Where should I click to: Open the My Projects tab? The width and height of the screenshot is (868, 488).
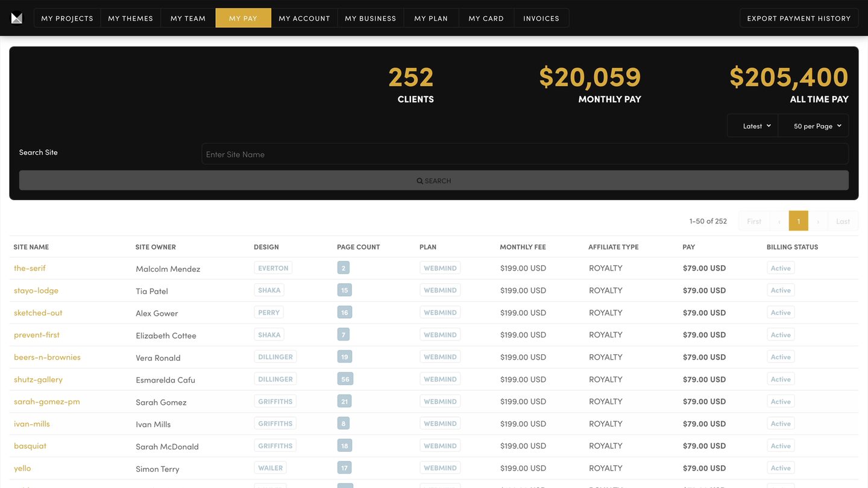point(67,18)
